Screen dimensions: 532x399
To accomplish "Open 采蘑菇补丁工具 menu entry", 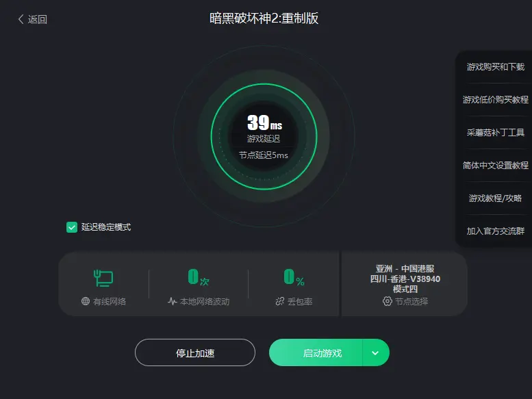I will 495,133.
